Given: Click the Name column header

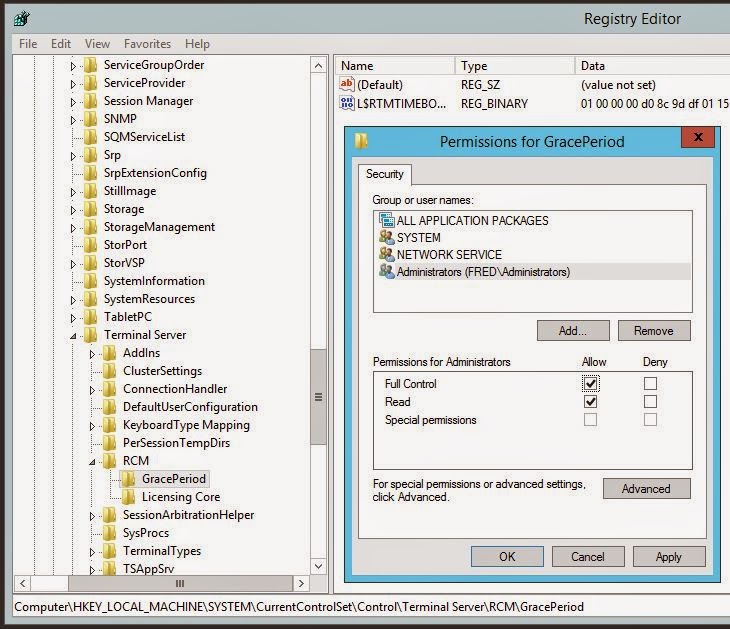Looking at the screenshot, I should (395, 66).
